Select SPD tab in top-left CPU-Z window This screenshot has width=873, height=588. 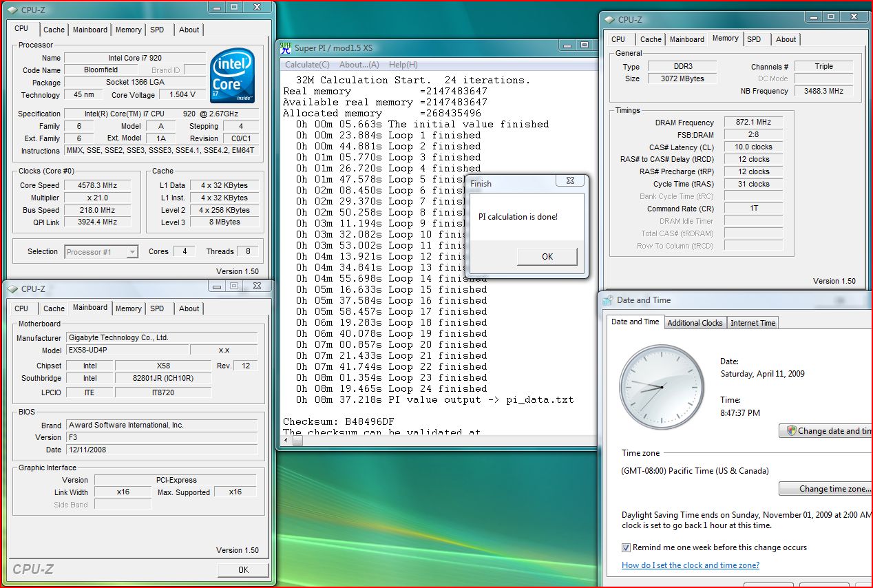(157, 30)
